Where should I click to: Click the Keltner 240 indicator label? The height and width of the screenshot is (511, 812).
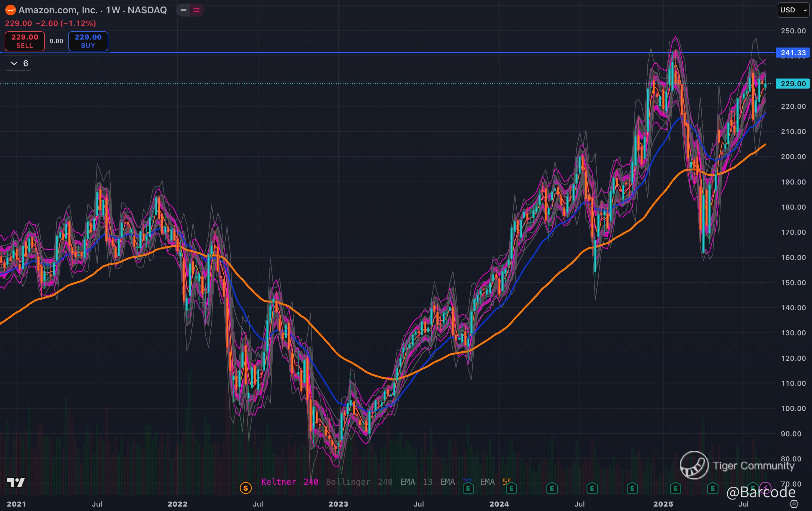click(289, 482)
